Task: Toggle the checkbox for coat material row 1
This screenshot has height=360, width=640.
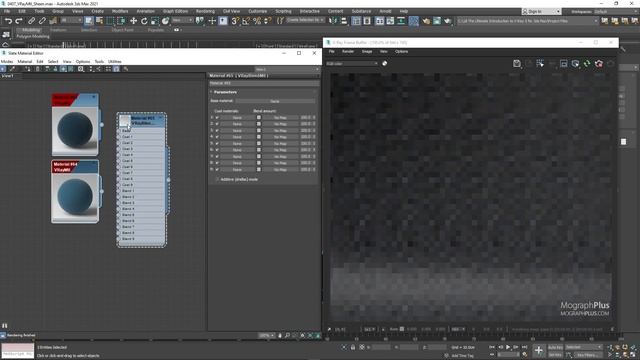Action: tap(217, 118)
